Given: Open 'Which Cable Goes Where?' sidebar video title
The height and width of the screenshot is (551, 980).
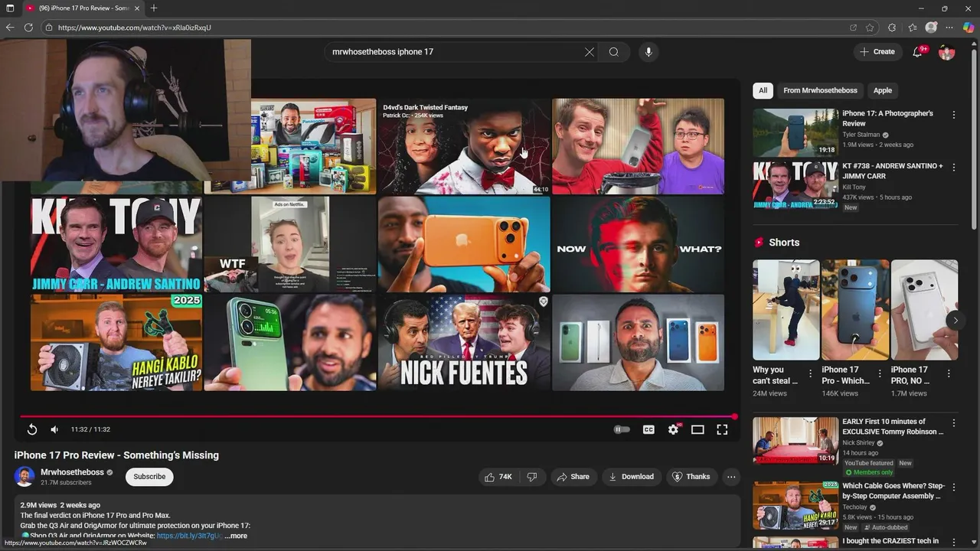Looking at the screenshot, I should 893,491.
